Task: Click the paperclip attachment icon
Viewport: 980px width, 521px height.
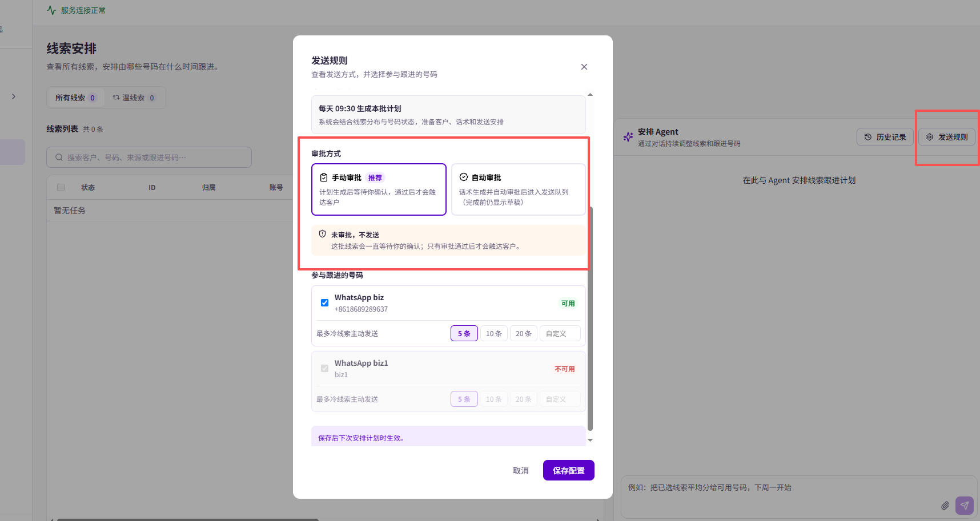Action: (x=945, y=506)
